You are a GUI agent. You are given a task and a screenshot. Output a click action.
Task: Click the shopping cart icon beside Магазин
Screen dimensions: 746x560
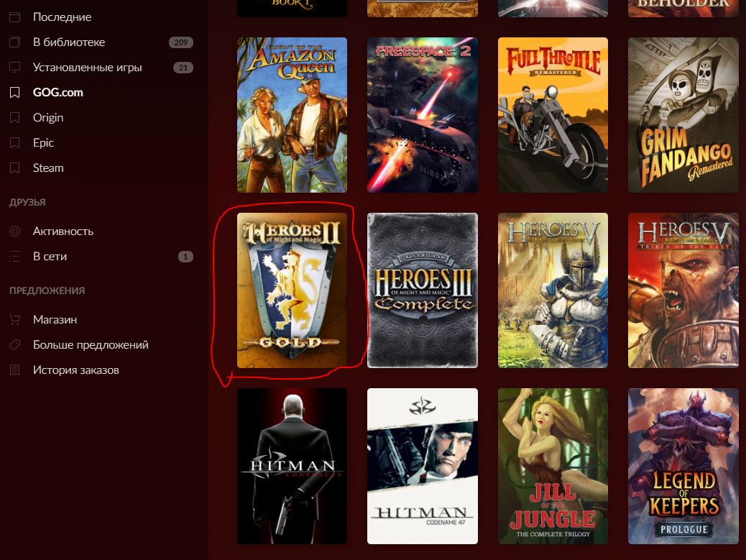15,320
